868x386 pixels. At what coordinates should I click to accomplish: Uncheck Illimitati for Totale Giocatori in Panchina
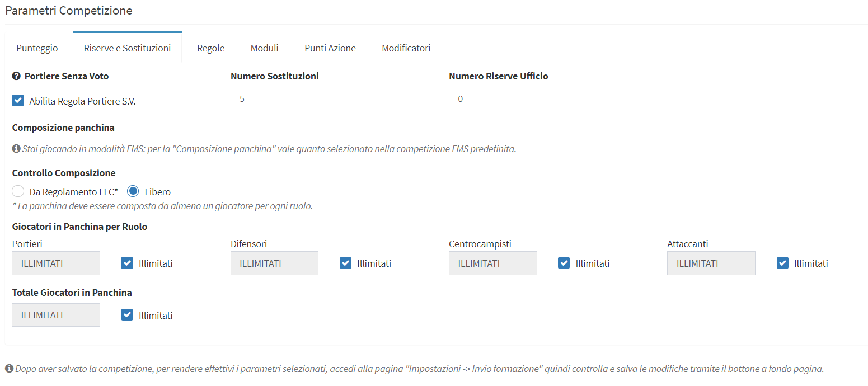[x=127, y=315]
